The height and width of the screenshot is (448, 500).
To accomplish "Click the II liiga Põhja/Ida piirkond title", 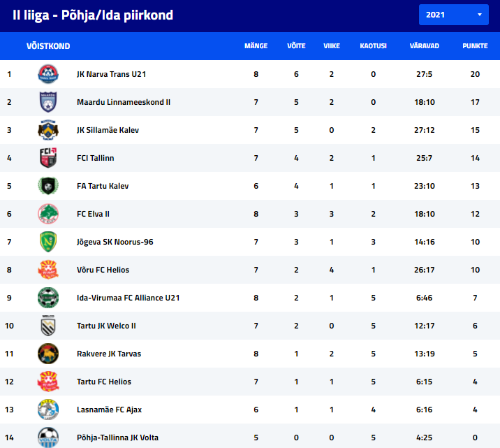I will [93, 15].
